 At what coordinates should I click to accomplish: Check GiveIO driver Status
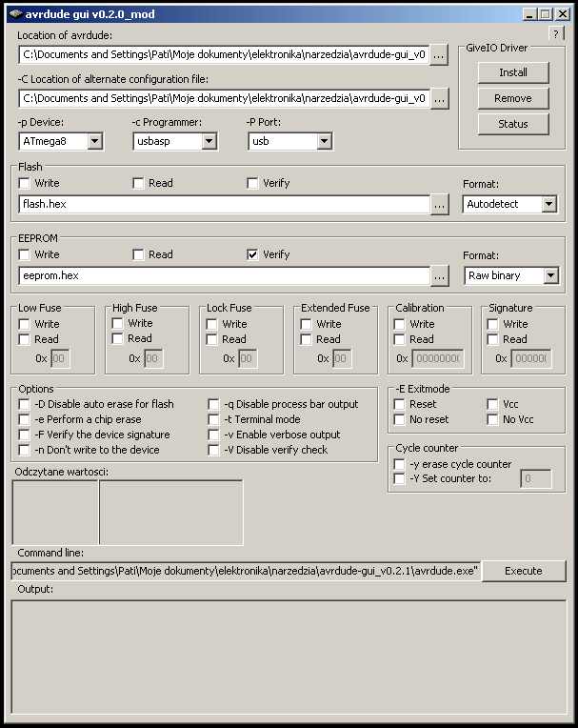tap(513, 124)
